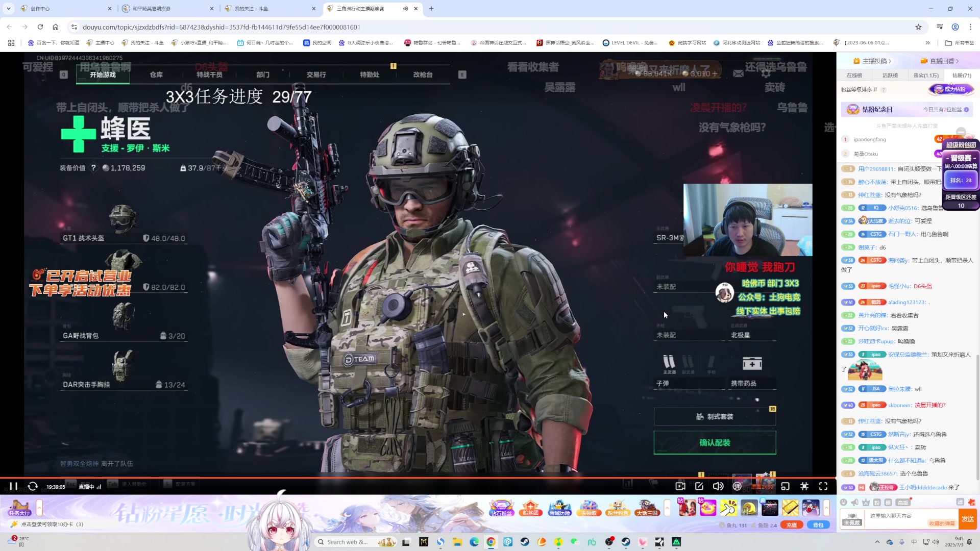The image size is (980, 551).
Task: Send the yellow rubber duck gift
Action: (708, 508)
